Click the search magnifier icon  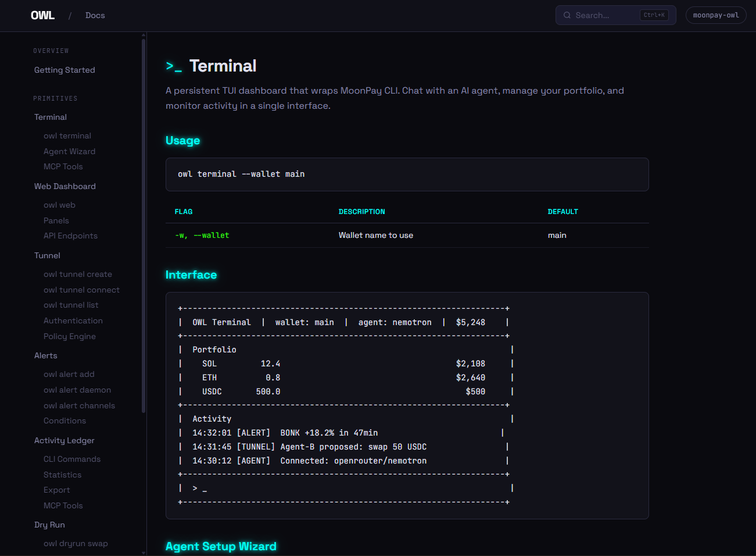567,15
